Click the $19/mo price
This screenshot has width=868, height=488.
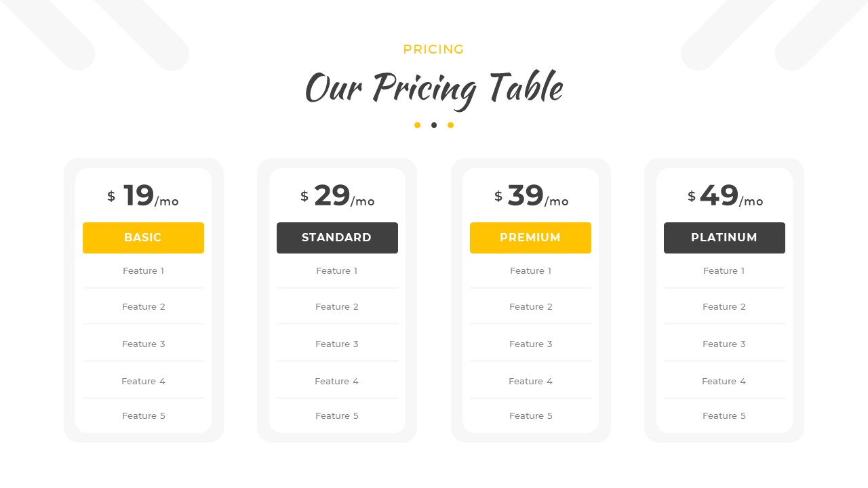point(143,196)
